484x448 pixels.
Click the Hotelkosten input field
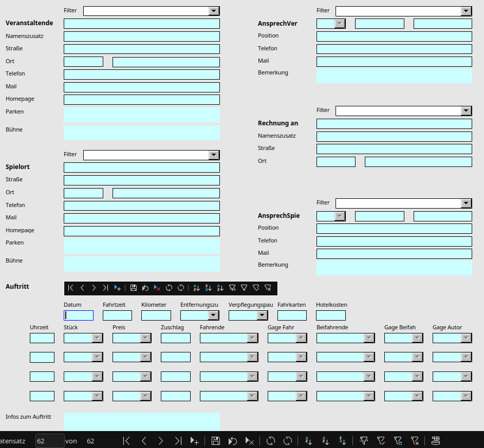click(330, 315)
